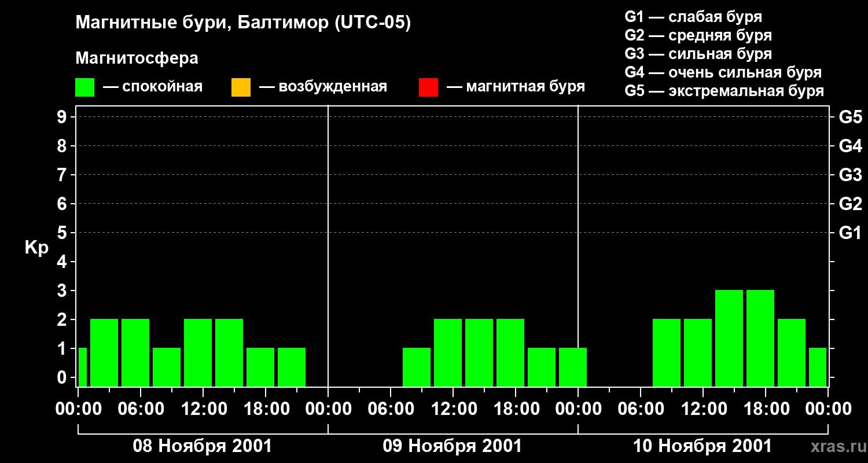The image size is (868, 463).
Task: Click the "Магнитосфера" legend heading
Action: click(137, 58)
